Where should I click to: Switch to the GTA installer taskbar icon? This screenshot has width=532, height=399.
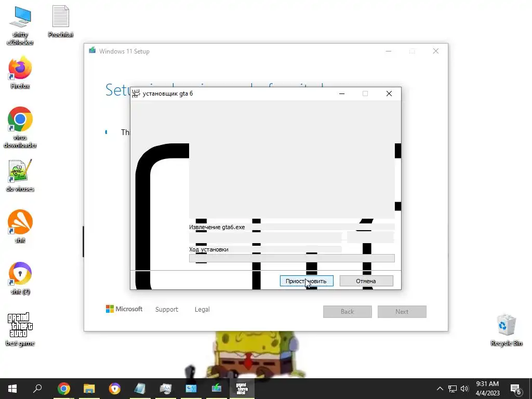242,389
